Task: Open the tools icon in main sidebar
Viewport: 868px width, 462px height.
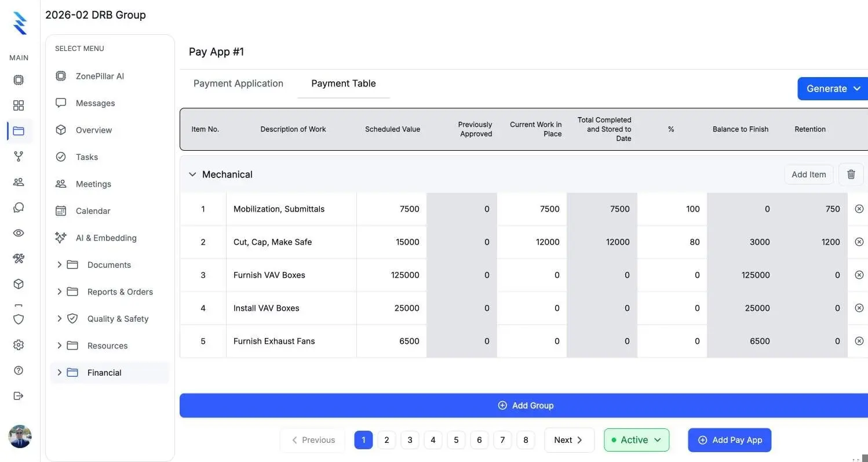Action: coord(19,259)
